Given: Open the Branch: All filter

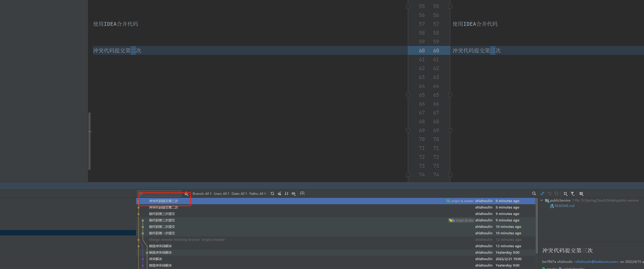Looking at the screenshot, I should pyautogui.click(x=202, y=193).
